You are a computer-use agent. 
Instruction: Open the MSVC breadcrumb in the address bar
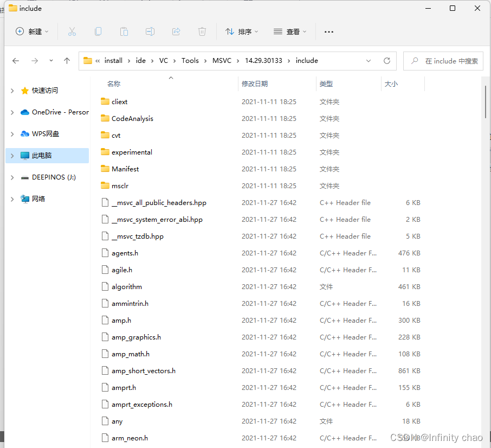pyautogui.click(x=222, y=61)
